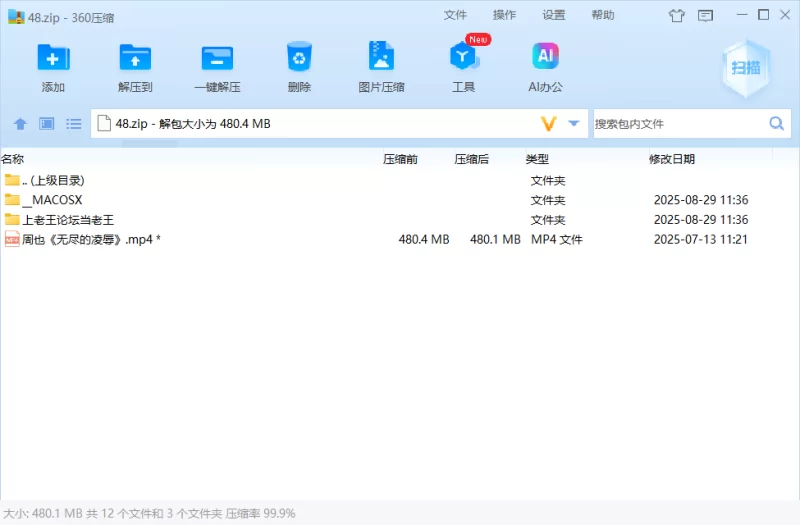
Task: Click the 2025-07-13 11:21 date cell
Action: tap(701, 239)
